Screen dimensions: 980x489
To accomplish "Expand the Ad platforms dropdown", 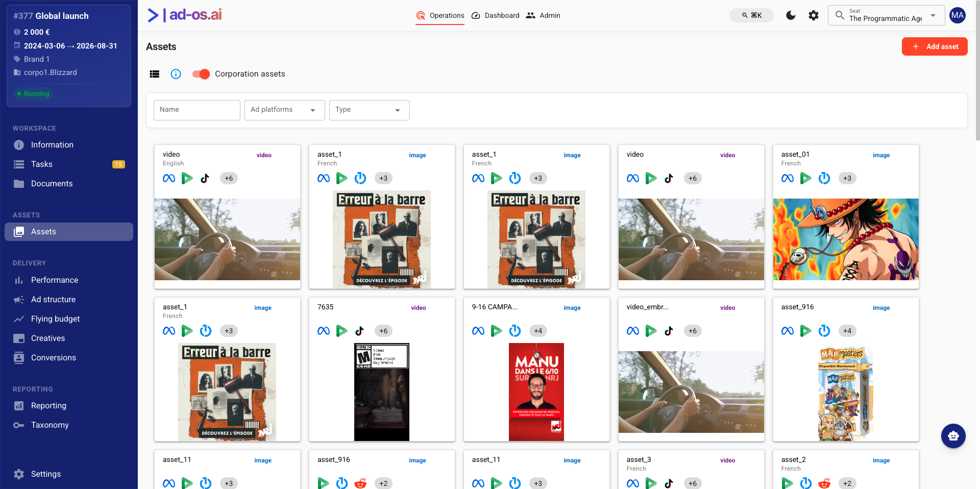I will (285, 110).
